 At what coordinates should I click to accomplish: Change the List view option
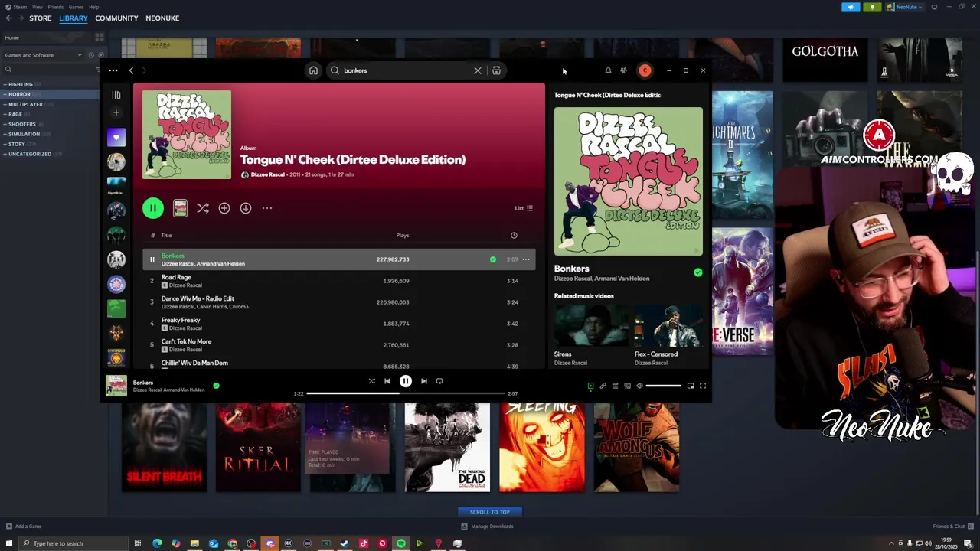(524, 208)
